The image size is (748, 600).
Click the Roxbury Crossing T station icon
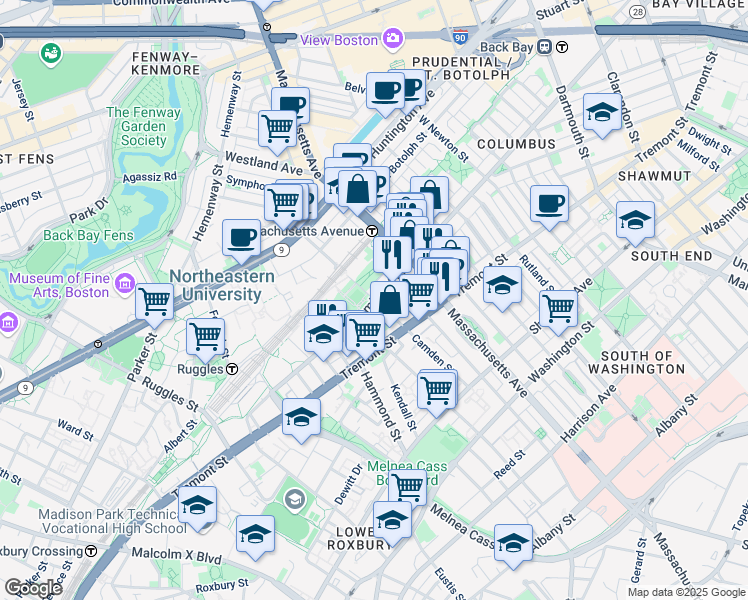pos(91,551)
